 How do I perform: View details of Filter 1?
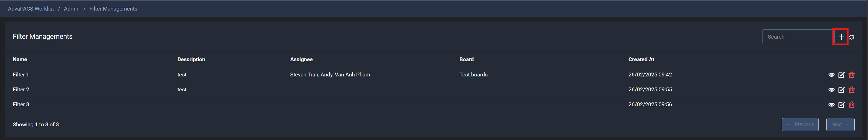(831, 75)
